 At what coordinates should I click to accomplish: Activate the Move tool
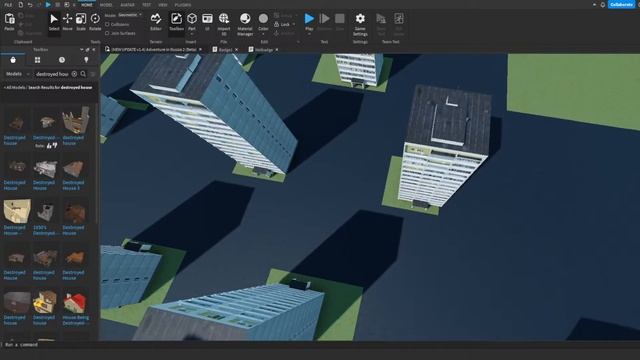pyautogui.click(x=67, y=22)
